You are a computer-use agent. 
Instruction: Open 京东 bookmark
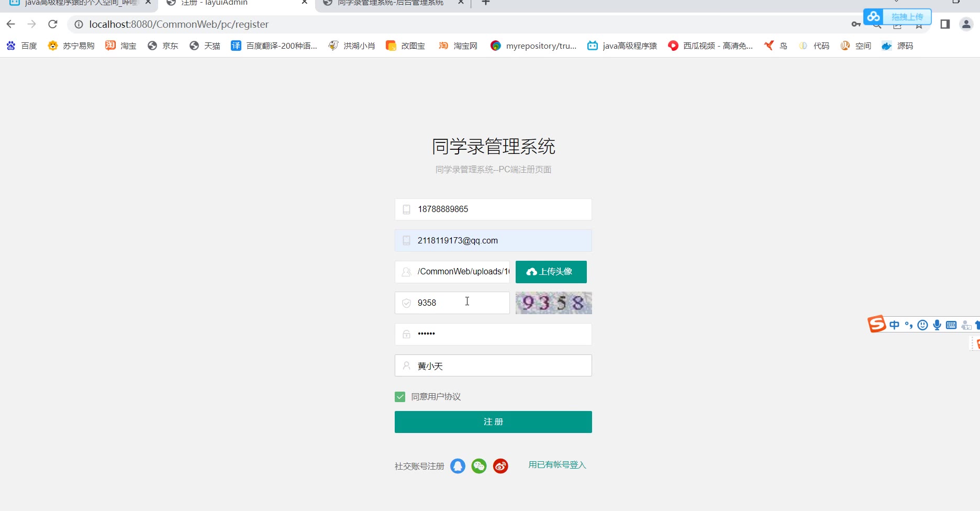(x=163, y=46)
